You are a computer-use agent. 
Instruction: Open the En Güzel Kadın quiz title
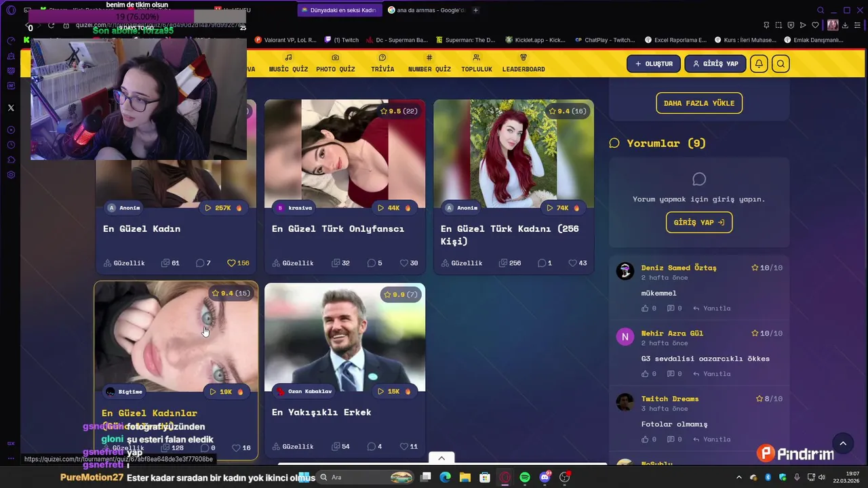[x=142, y=228]
